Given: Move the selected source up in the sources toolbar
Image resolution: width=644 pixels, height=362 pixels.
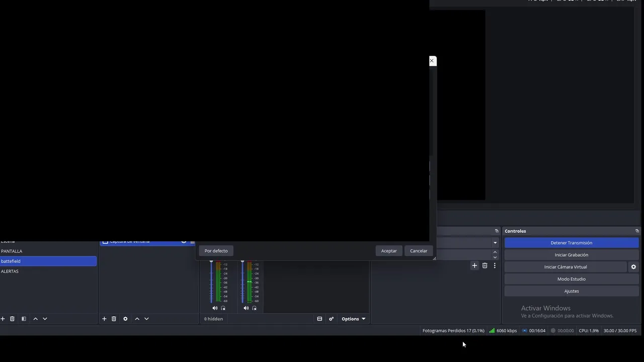Looking at the screenshot, I should [x=137, y=319].
